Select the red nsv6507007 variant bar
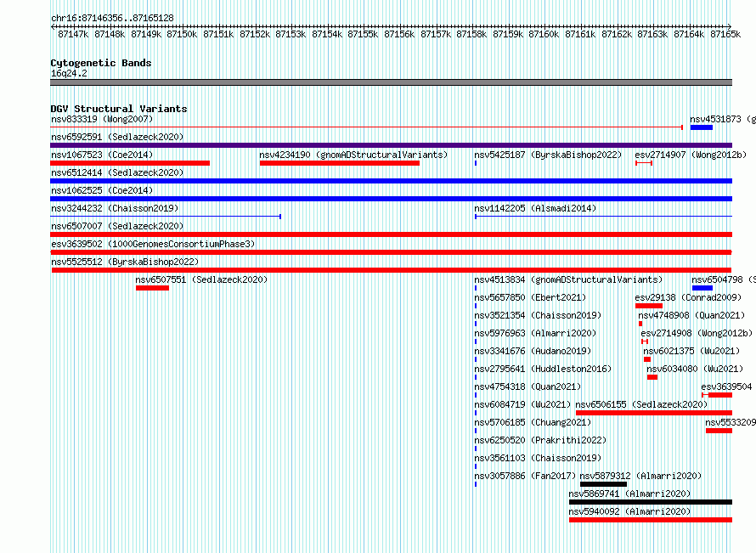Screen dimensions: 756x553 coord(391,234)
